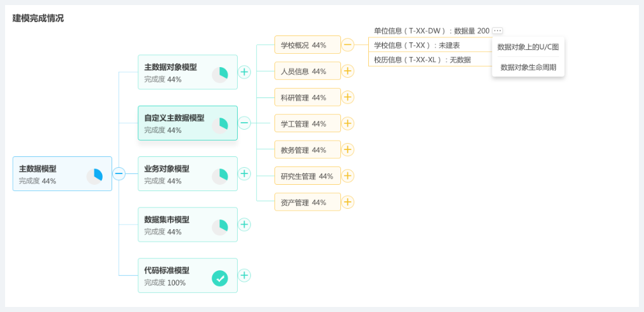Image resolution: width=644 pixels, height=312 pixels.
Task: Expand the 科研管理 node
Action: 348,97
